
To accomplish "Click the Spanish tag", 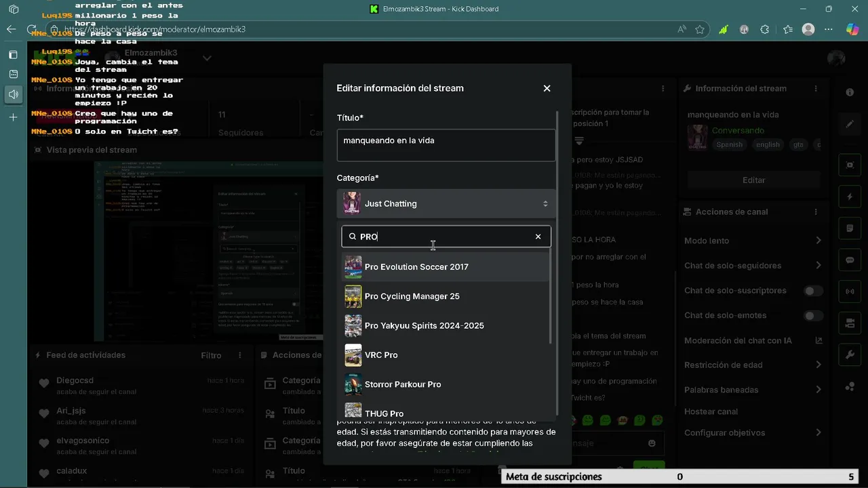I will (730, 144).
